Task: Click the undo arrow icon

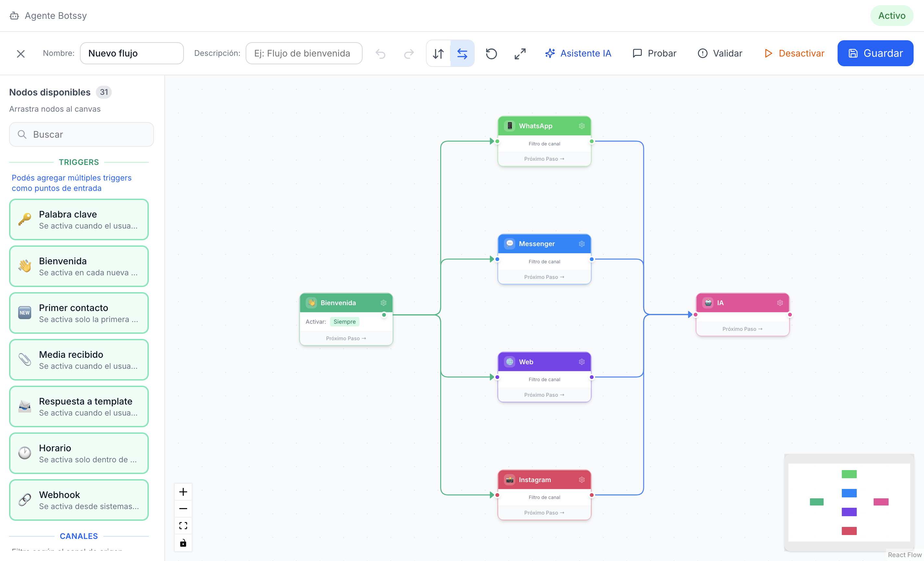Action: pos(380,54)
